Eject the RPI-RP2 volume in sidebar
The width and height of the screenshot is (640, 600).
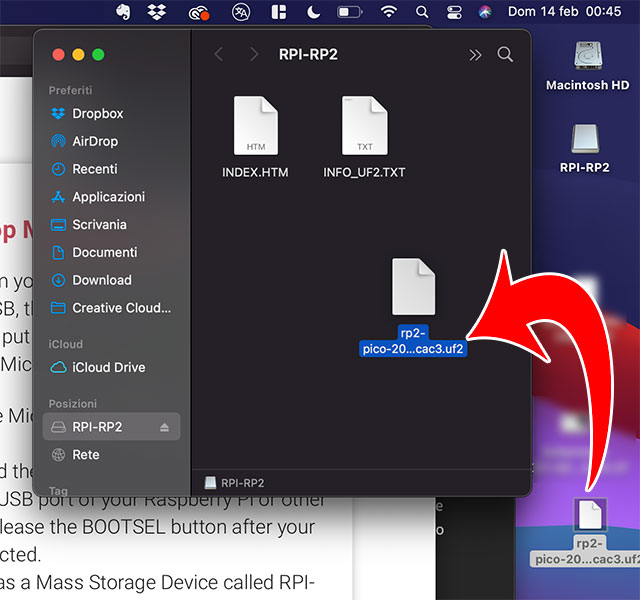pyautogui.click(x=165, y=427)
